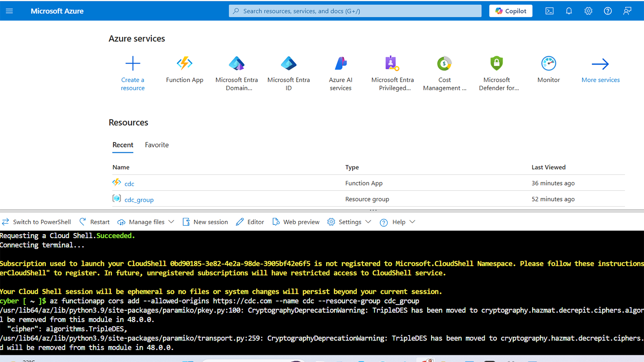
Task: Click the cdc_group resource group icon
Action: pos(117,198)
